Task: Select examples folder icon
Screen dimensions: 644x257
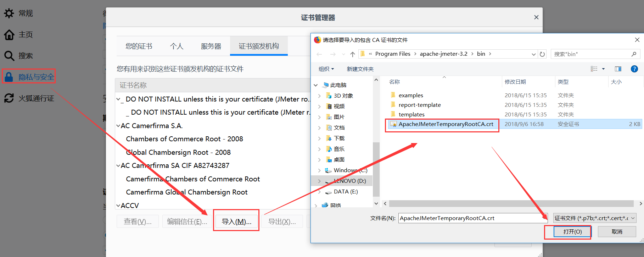Action: point(393,95)
